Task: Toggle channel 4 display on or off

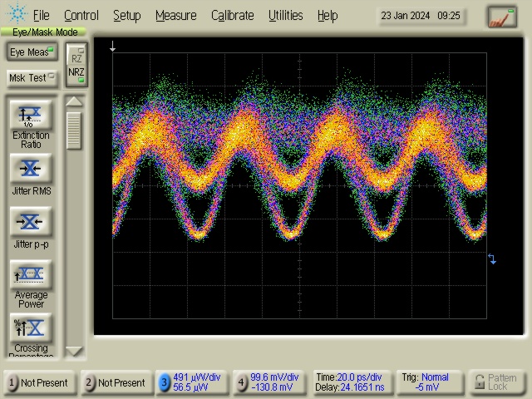Action: (242, 382)
